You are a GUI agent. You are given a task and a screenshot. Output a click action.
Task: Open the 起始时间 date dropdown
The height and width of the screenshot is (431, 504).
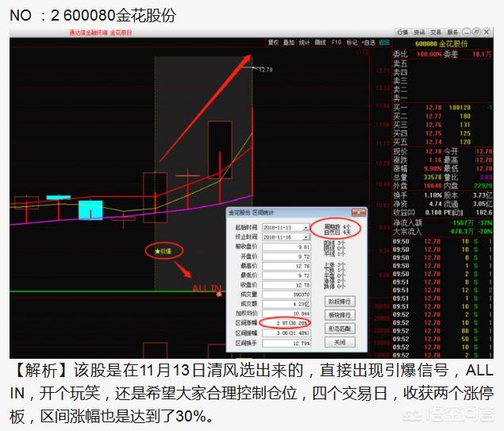[x=306, y=228]
